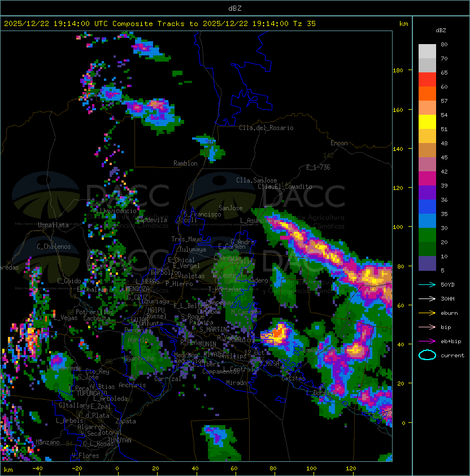This screenshot has width=470, height=476.
Task: Click the magenta eb+bip arrow legend symbol
Action: pos(427,341)
